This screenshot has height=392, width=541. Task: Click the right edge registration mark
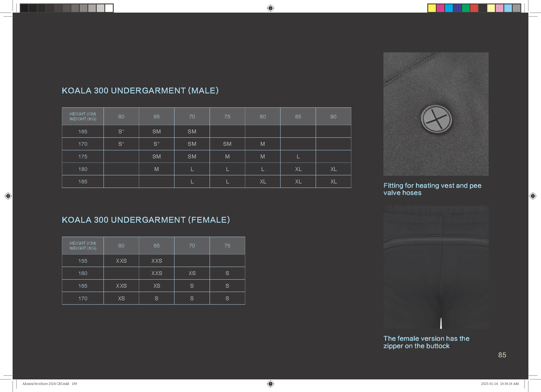coord(533,196)
